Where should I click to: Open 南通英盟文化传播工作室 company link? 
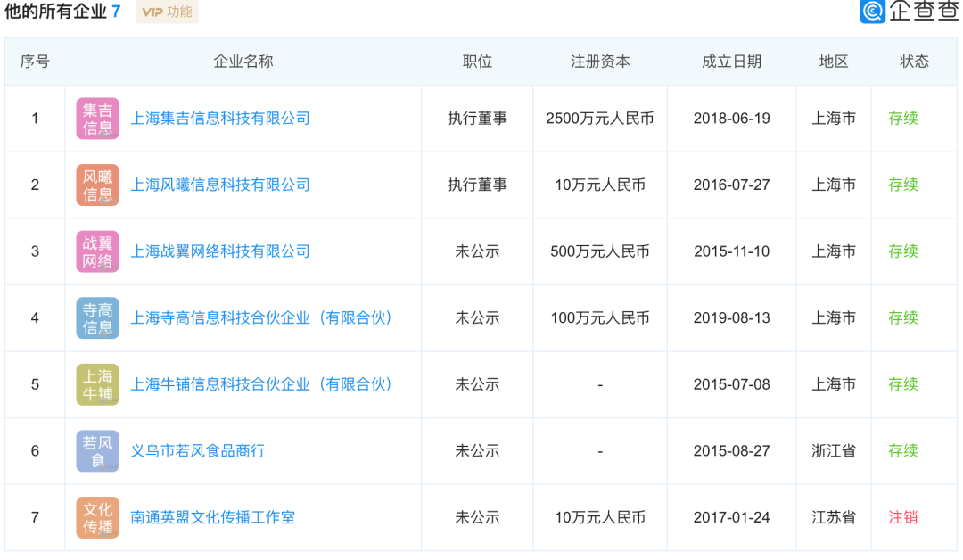[x=213, y=517]
